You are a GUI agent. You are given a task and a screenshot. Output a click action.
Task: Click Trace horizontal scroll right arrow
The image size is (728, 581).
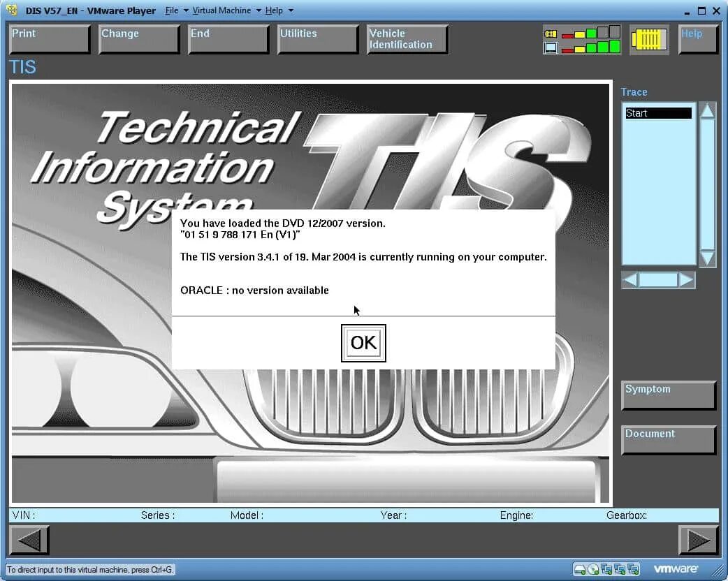coord(687,280)
